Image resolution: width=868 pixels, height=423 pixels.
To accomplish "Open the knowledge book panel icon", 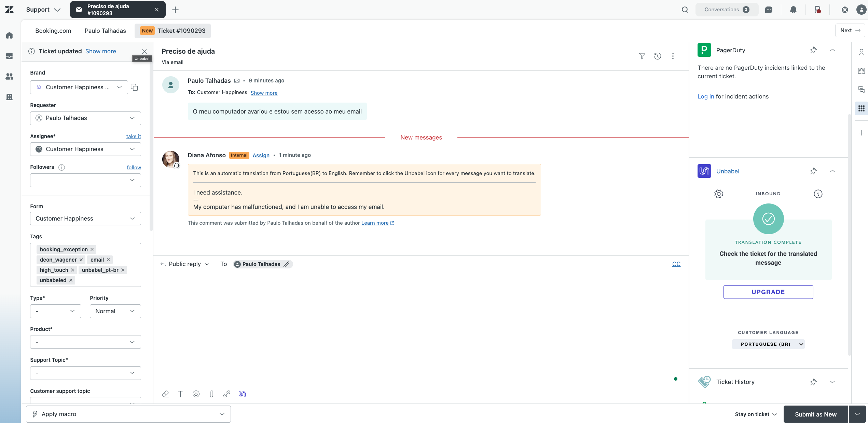I will 862,71.
